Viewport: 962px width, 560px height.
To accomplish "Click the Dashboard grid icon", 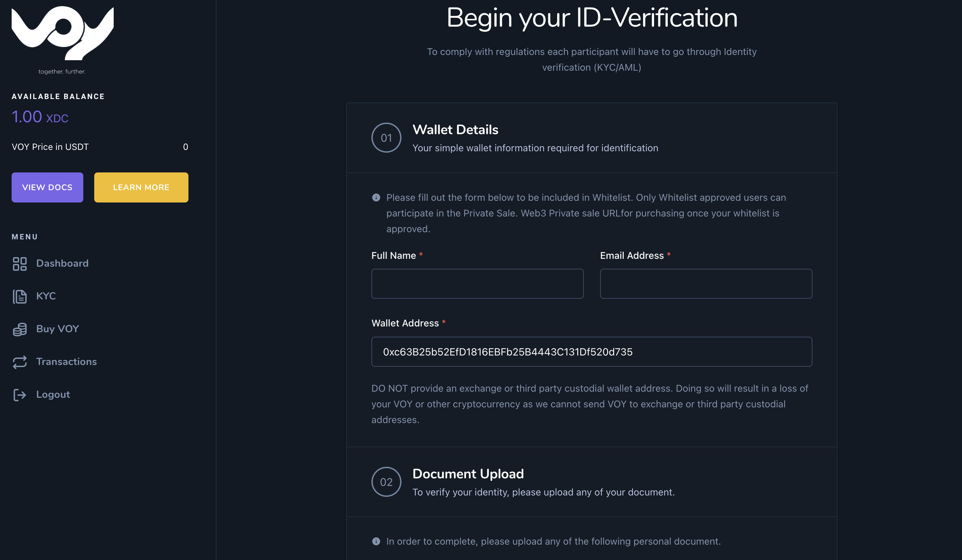I will 19,264.
